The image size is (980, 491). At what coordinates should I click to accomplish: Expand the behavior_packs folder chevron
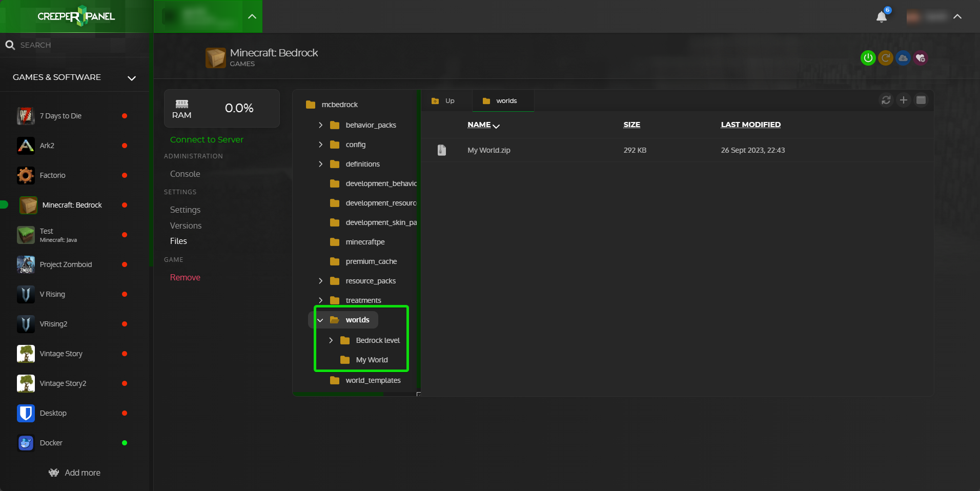coord(321,125)
